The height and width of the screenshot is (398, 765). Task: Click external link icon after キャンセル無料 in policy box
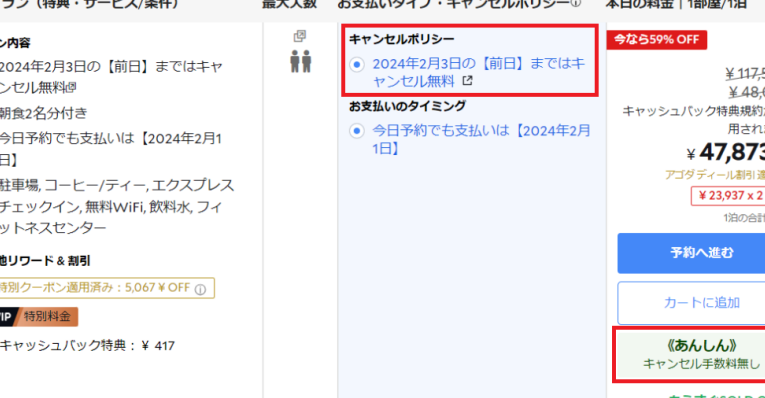(467, 80)
